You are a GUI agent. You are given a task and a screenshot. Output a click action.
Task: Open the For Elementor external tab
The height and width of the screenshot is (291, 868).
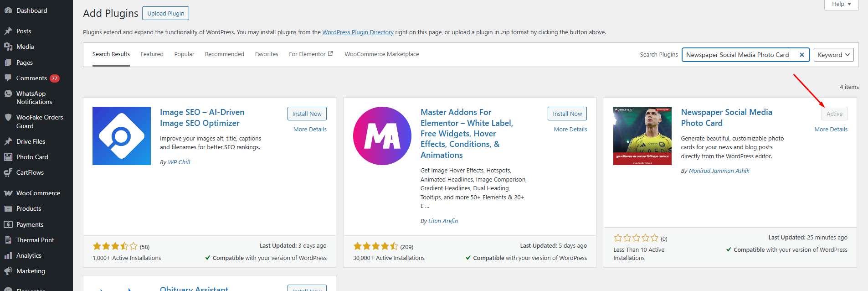tap(311, 54)
